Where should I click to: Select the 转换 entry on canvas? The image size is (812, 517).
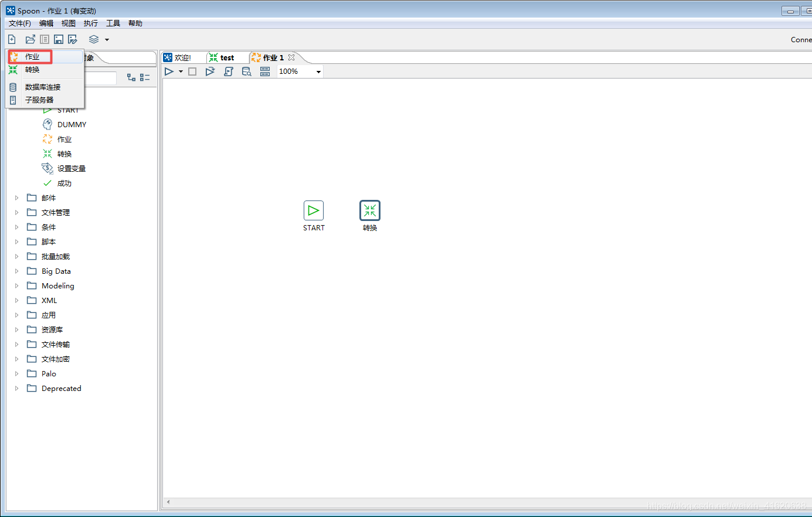coord(370,211)
